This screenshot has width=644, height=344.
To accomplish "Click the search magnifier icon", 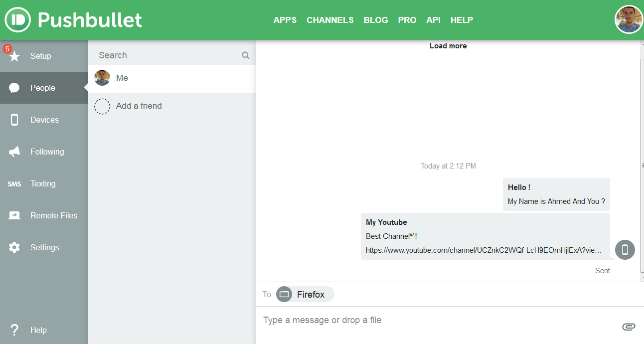I will coord(246,55).
